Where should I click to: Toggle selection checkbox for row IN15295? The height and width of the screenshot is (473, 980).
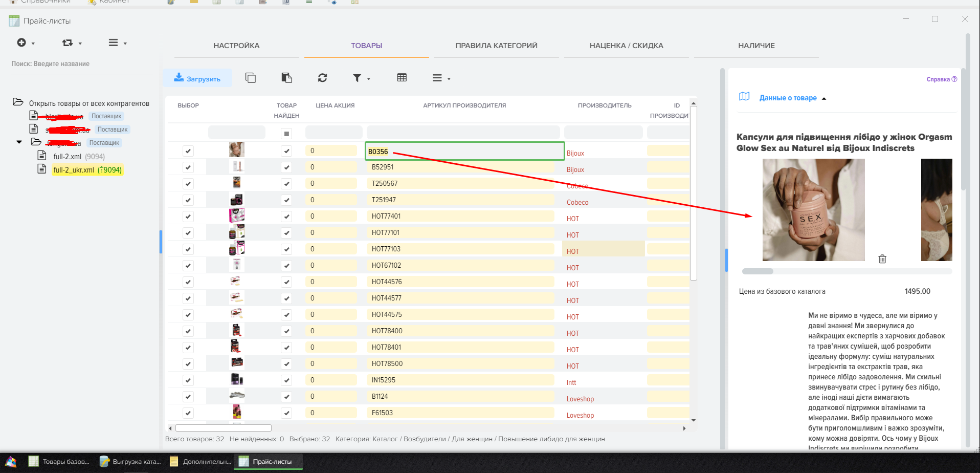click(x=188, y=380)
